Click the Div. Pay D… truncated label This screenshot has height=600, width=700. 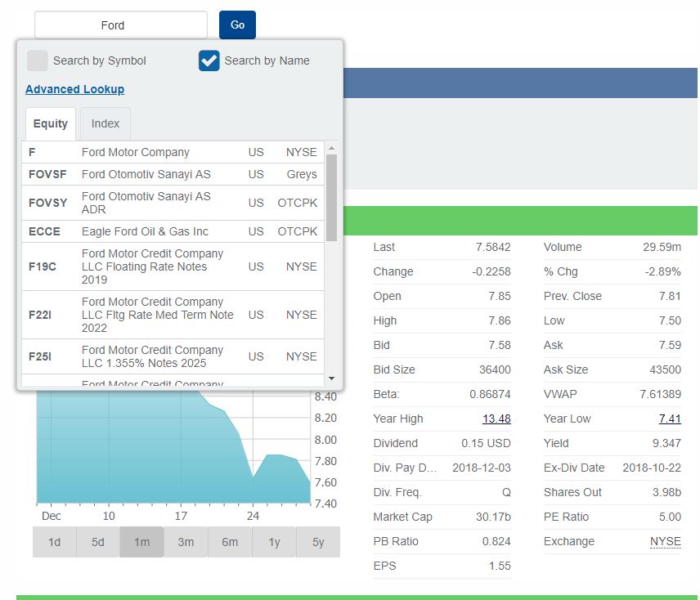(x=405, y=468)
